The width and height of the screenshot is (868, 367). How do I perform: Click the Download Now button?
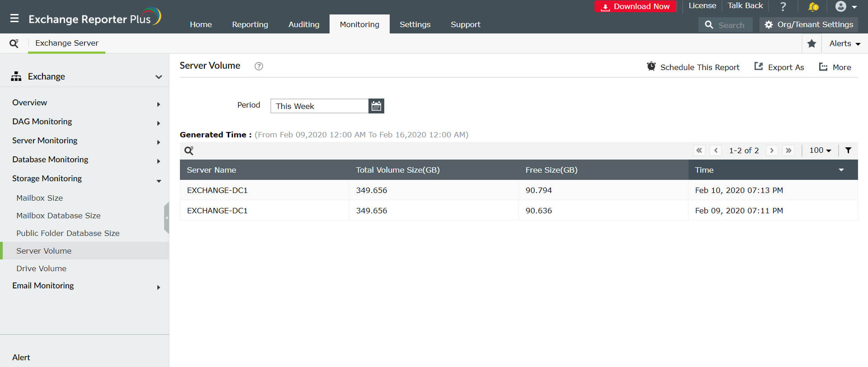point(635,6)
